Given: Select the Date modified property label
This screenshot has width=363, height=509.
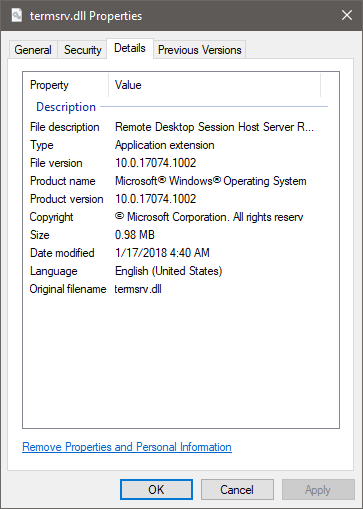Looking at the screenshot, I should 62,253.
